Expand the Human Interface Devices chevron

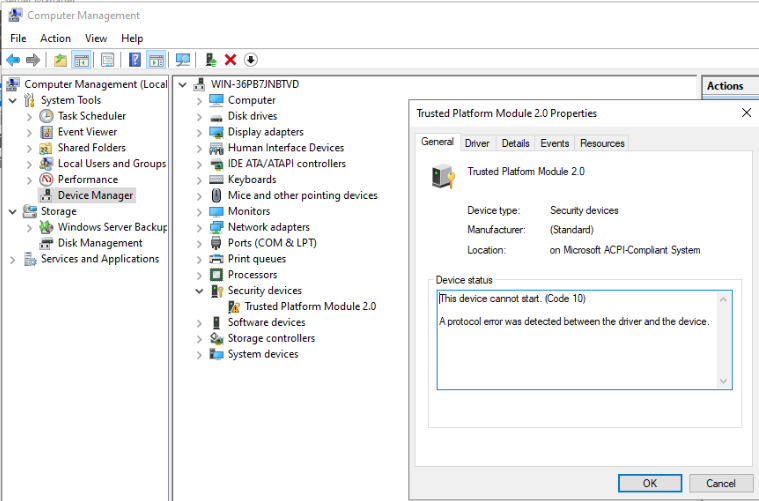(x=199, y=149)
